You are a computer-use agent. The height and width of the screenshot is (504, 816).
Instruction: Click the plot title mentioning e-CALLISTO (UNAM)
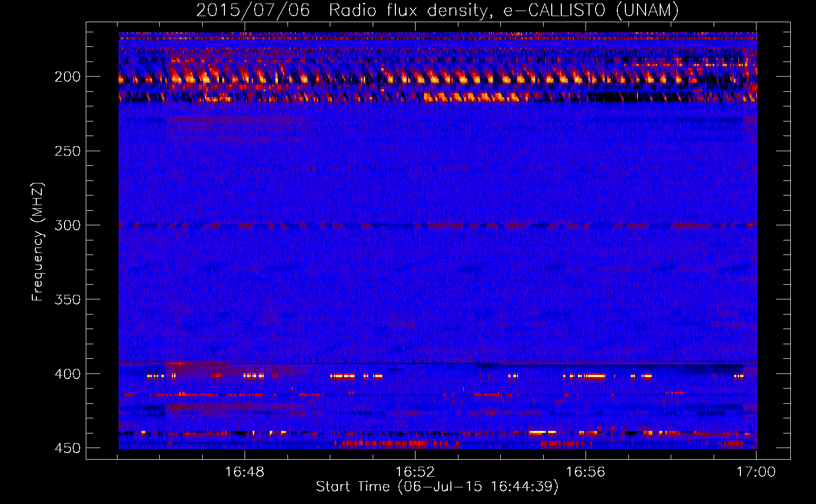tap(437, 10)
